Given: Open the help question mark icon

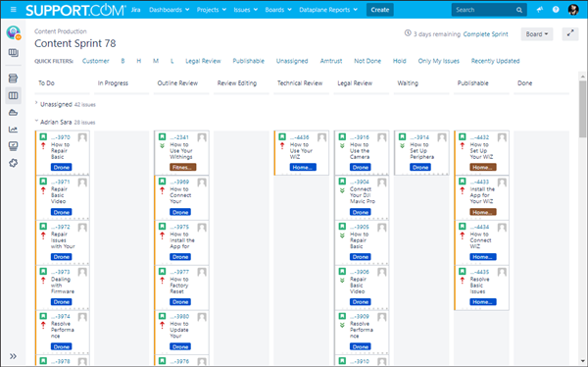Looking at the screenshot, I should pos(556,10).
